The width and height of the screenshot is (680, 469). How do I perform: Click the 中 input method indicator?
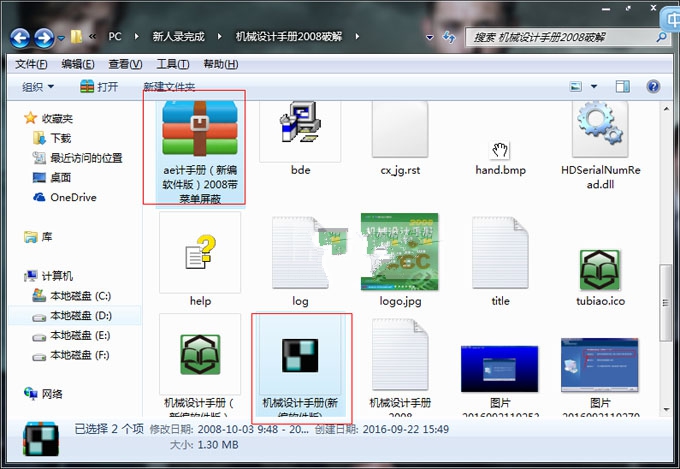pos(671,20)
